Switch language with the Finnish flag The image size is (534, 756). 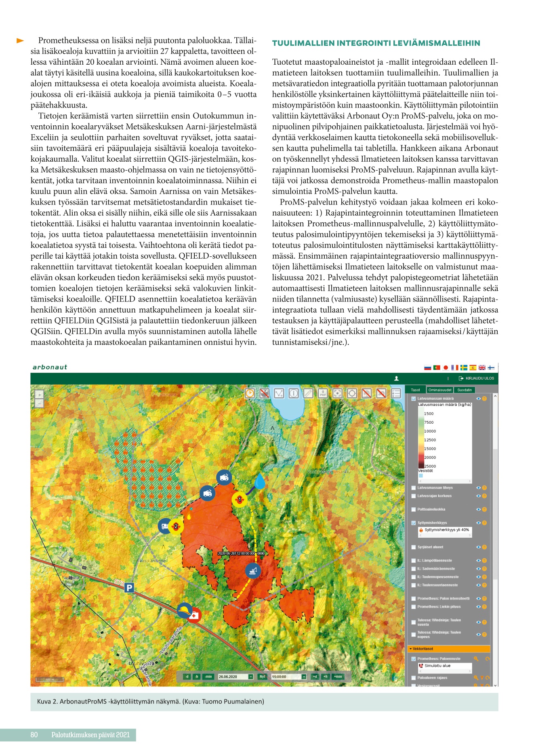click(491, 367)
